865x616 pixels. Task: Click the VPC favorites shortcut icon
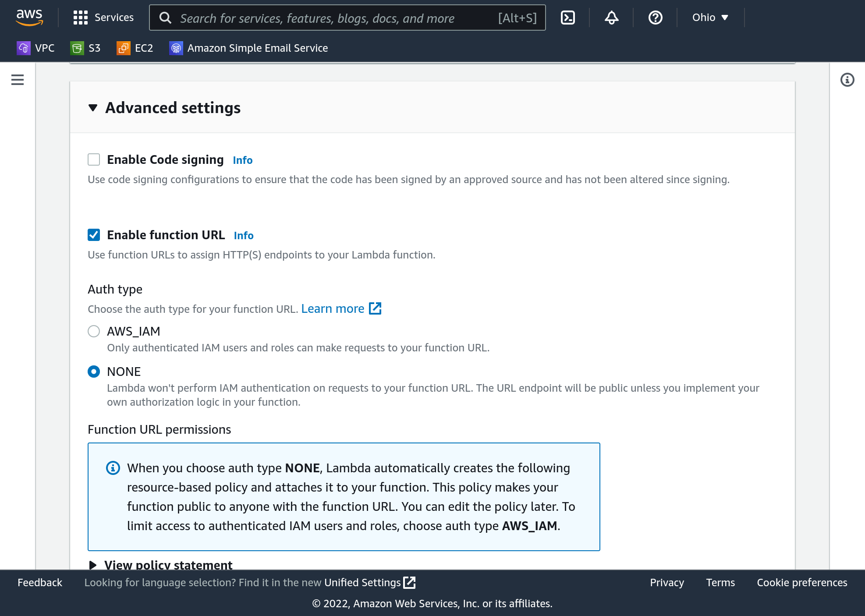pyautogui.click(x=24, y=48)
